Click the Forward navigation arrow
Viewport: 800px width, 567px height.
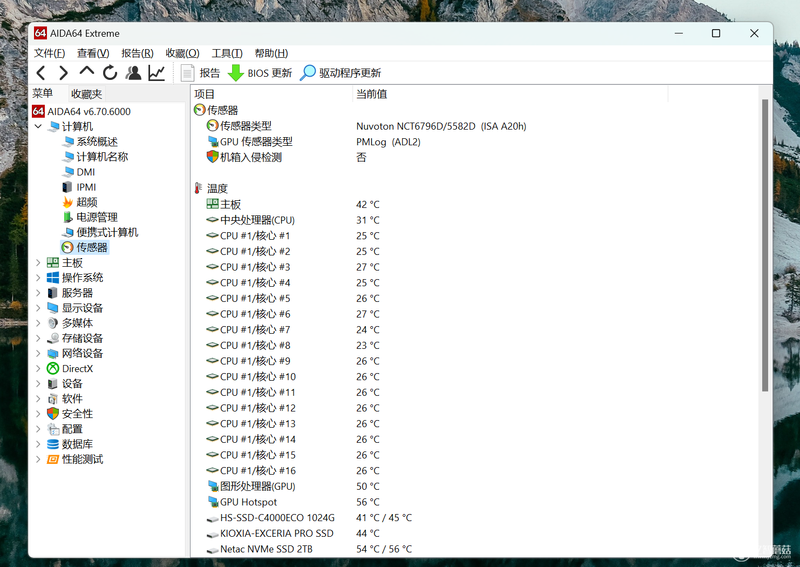coord(63,73)
